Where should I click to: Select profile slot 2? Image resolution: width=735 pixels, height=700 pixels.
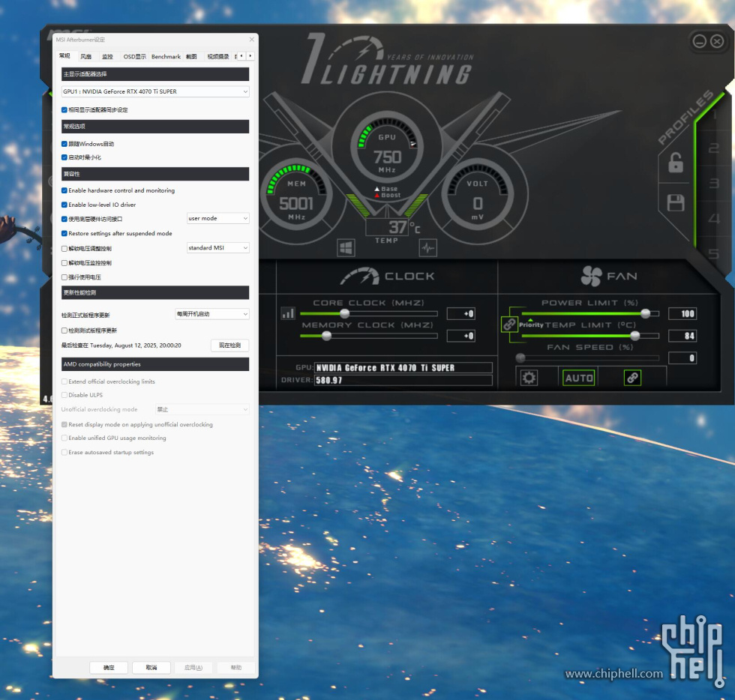point(713,148)
